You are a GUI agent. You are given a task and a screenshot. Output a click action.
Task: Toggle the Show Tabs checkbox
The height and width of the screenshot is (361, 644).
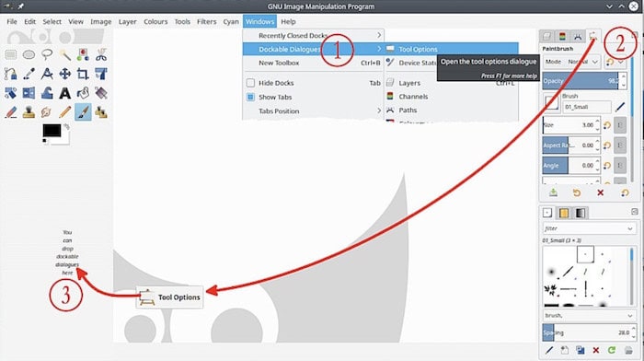click(250, 97)
